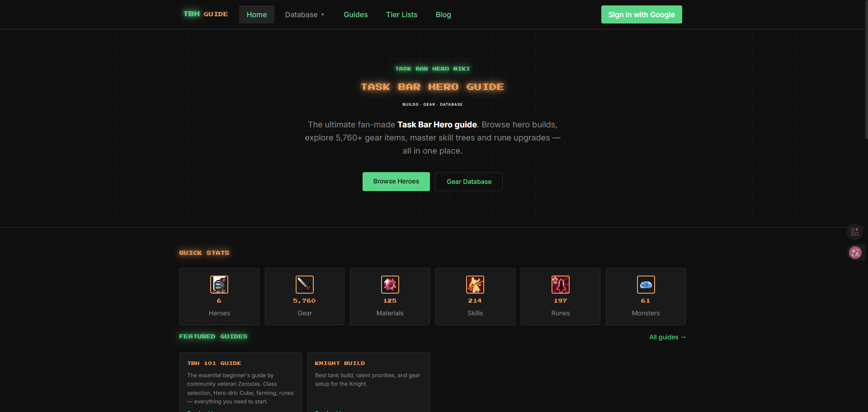Visit the Blog link
The width and height of the screenshot is (868, 412).
click(443, 14)
